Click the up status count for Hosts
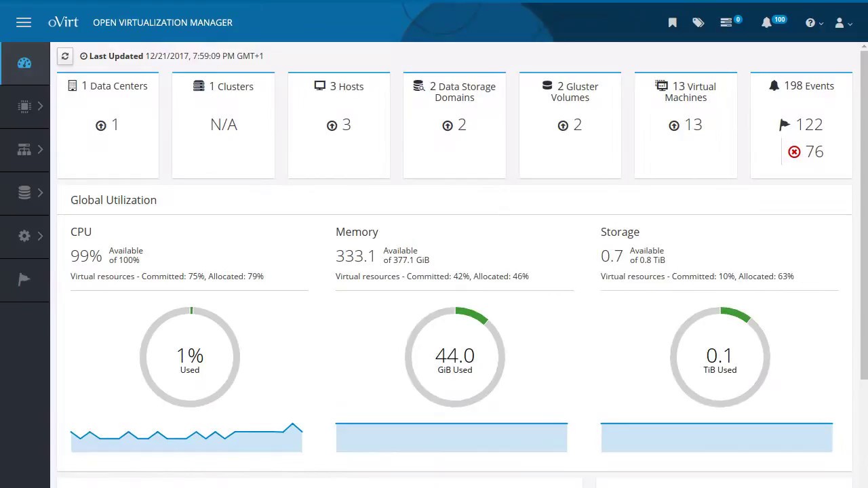The image size is (868, 488). (x=339, y=125)
